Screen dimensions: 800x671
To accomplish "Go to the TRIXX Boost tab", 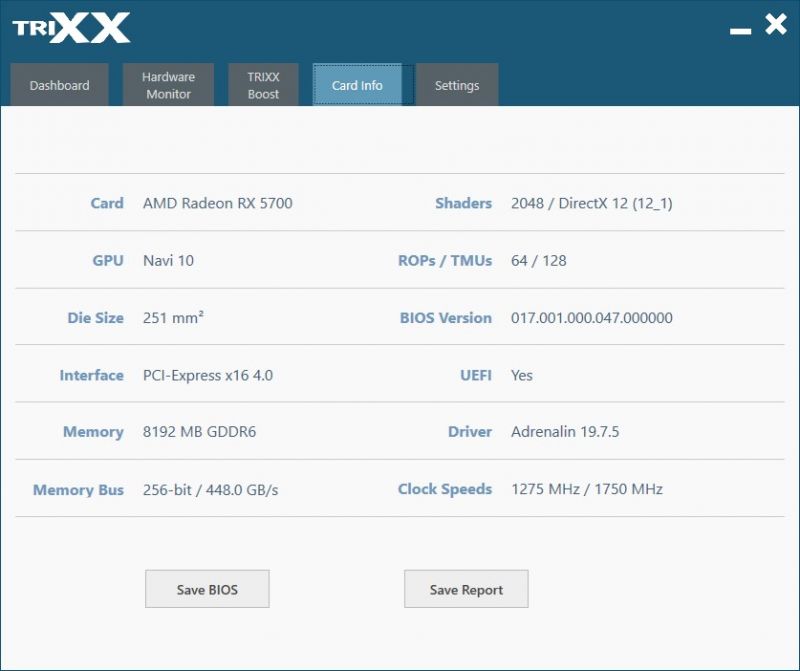I will tap(263, 85).
